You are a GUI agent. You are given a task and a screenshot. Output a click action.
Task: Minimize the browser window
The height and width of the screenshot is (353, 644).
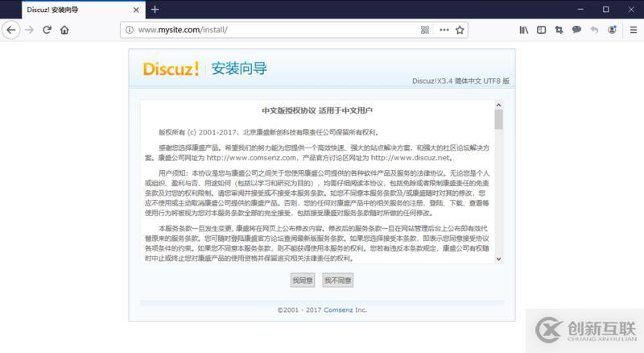click(580, 10)
